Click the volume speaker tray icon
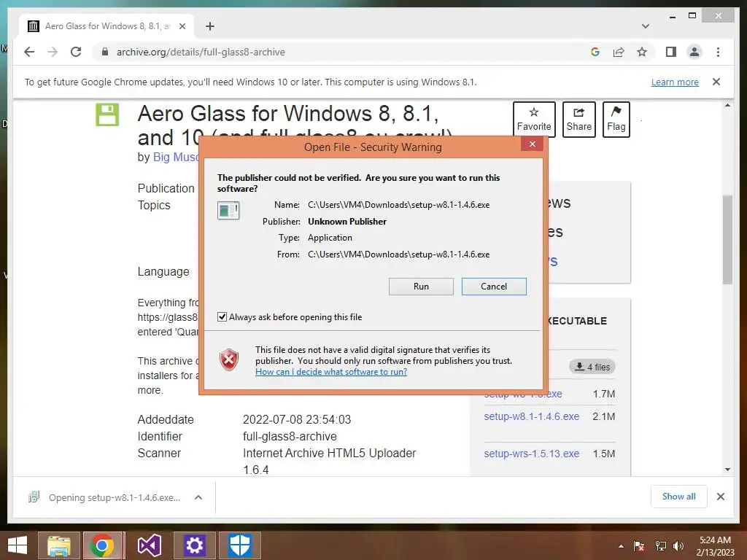This screenshot has width=747, height=560. click(678, 546)
